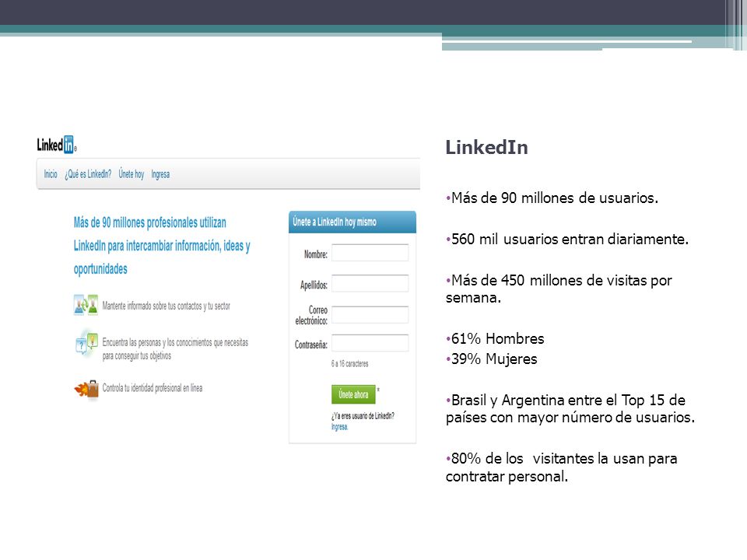
Task: Click the green Únete ahora button
Action: click(353, 394)
